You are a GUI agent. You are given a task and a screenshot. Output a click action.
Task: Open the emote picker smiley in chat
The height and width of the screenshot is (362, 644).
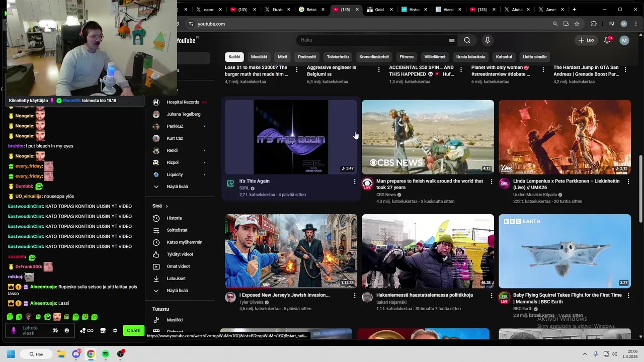(x=66, y=330)
